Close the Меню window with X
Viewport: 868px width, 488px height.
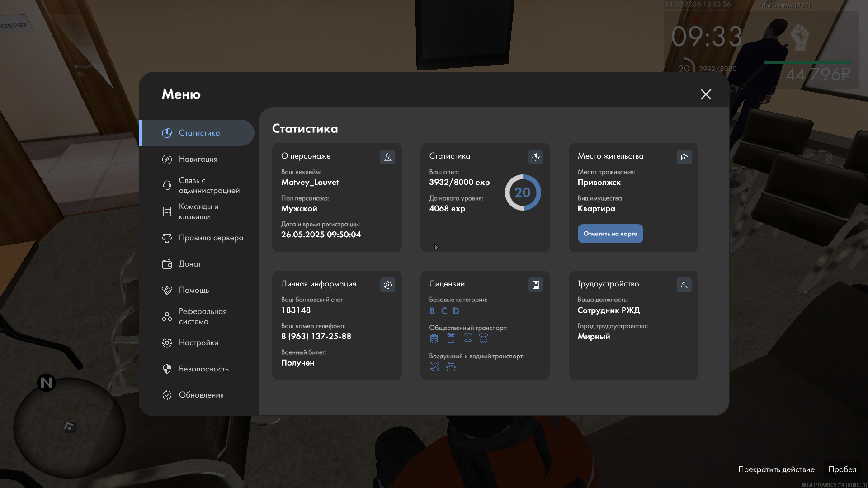coord(706,94)
